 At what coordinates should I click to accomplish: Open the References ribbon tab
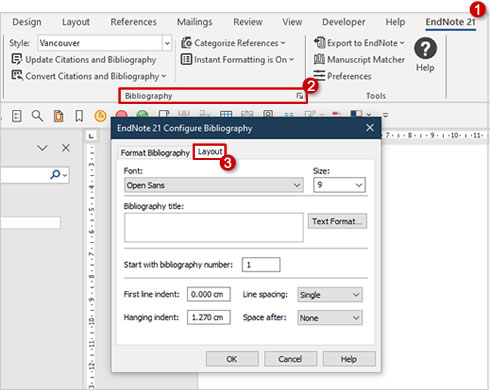(x=133, y=22)
